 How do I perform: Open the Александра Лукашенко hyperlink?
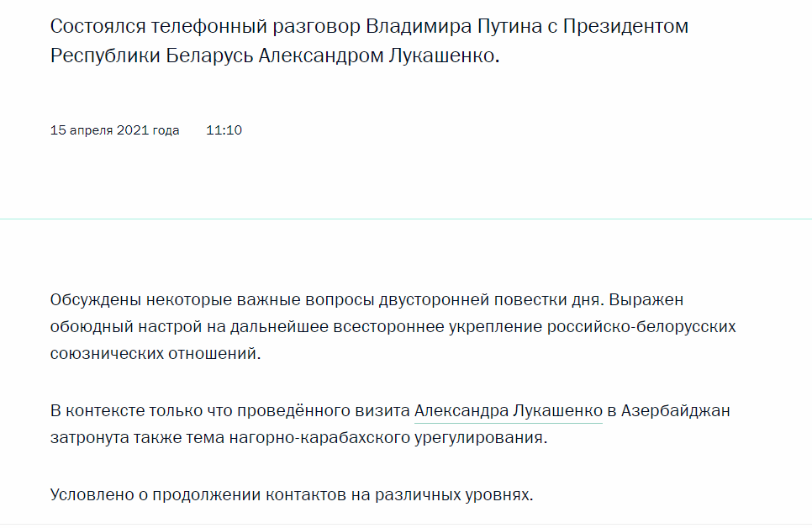tap(508, 412)
